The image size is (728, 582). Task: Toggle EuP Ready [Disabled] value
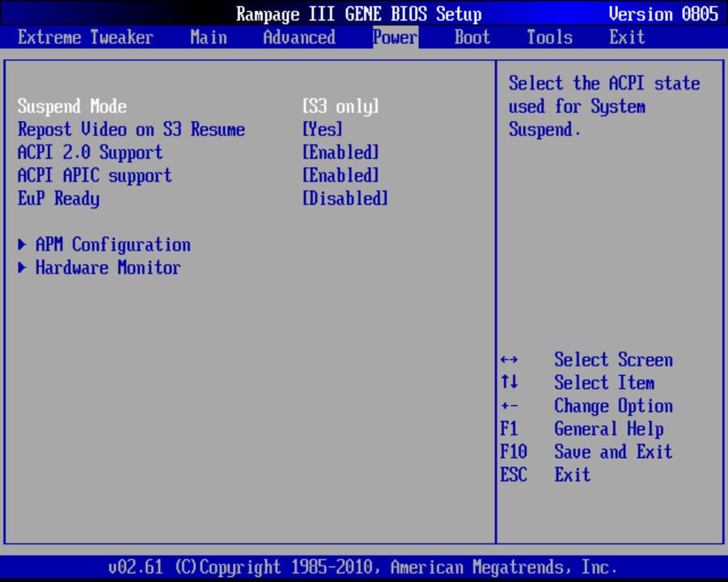point(345,199)
